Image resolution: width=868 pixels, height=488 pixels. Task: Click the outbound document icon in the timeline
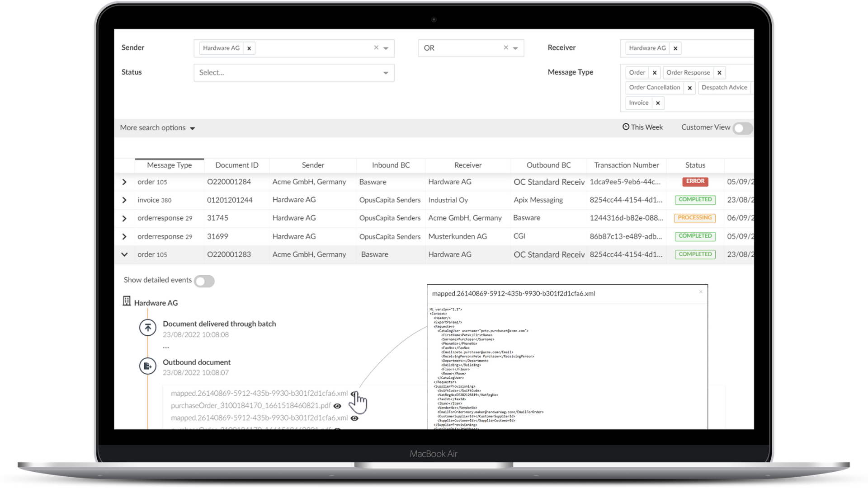tap(148, 366)
